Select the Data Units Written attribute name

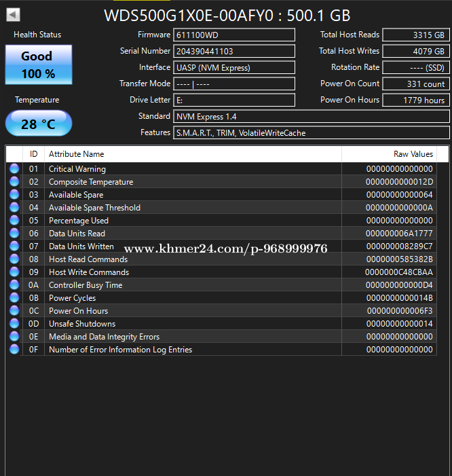81,246
